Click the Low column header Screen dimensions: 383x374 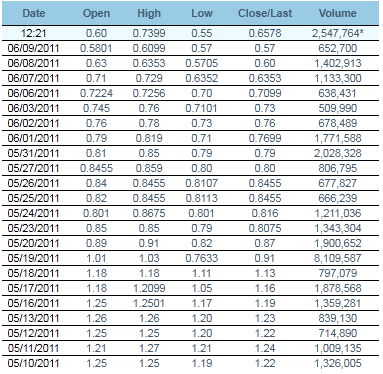(202, 13)
